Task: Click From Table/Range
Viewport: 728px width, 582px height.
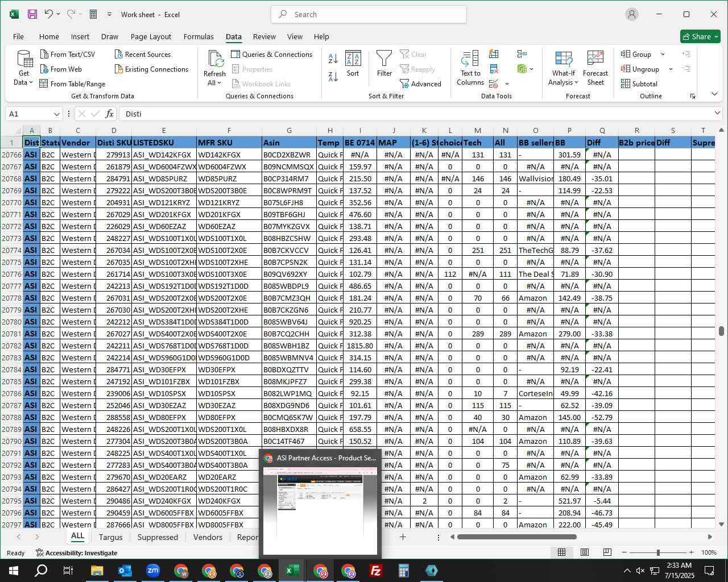Action: coord(72,84)
